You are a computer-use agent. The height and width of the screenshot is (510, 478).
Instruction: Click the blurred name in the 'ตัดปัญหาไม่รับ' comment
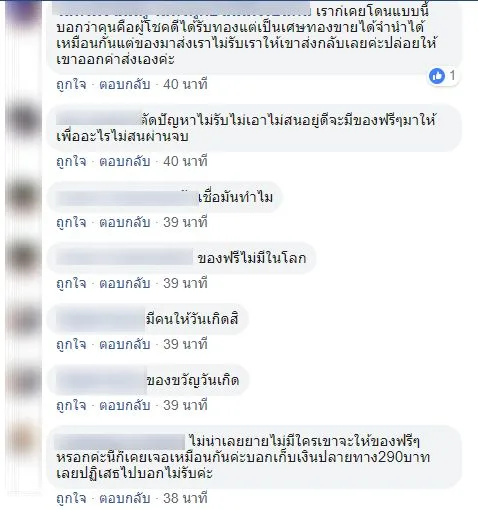[99, 119]
